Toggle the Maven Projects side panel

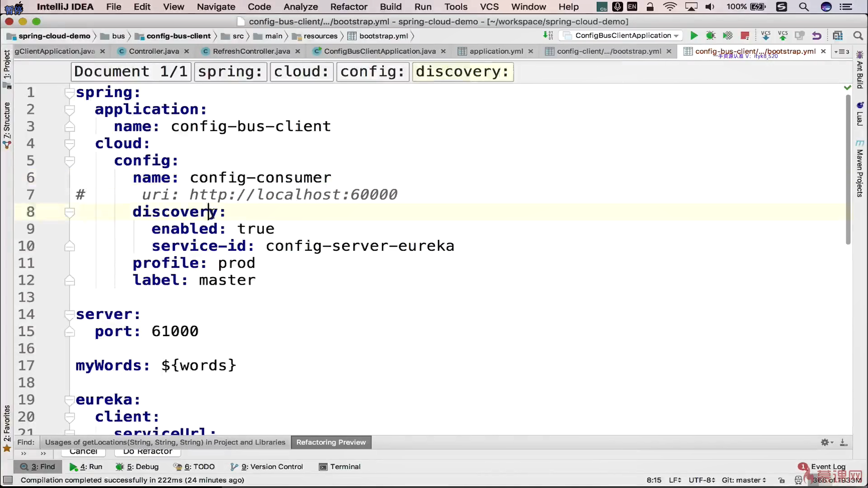pos(859,169)
